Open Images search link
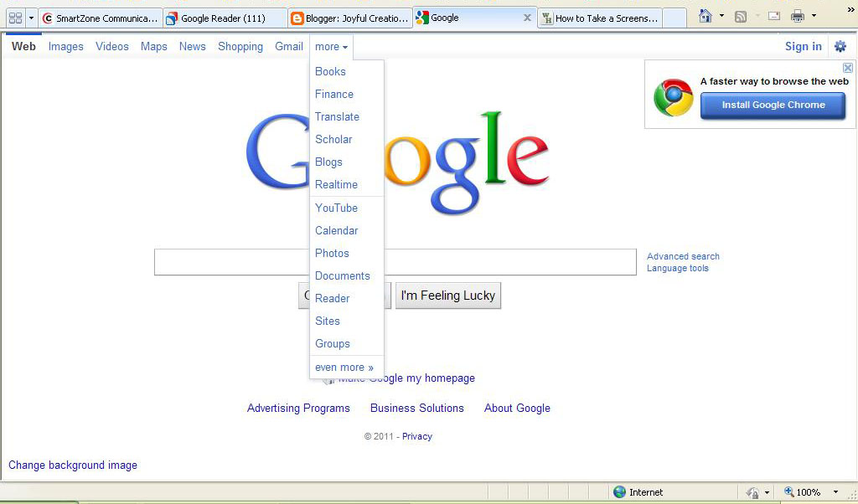 65,46
